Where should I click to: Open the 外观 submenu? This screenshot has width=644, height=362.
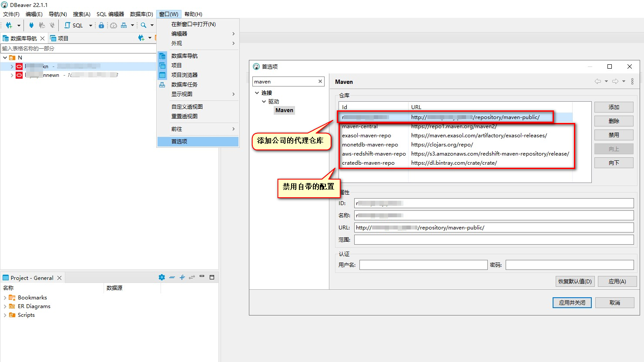click(x=198, y=43)
